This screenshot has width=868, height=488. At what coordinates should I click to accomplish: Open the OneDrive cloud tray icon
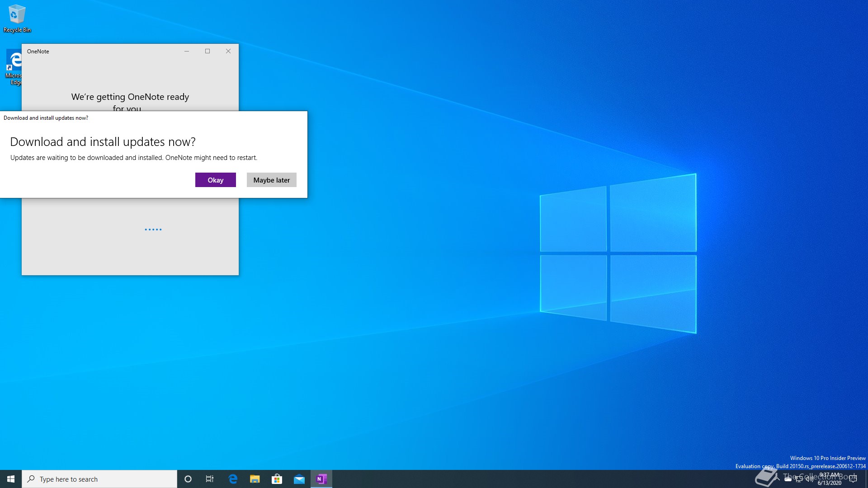[x=788, y=479]
